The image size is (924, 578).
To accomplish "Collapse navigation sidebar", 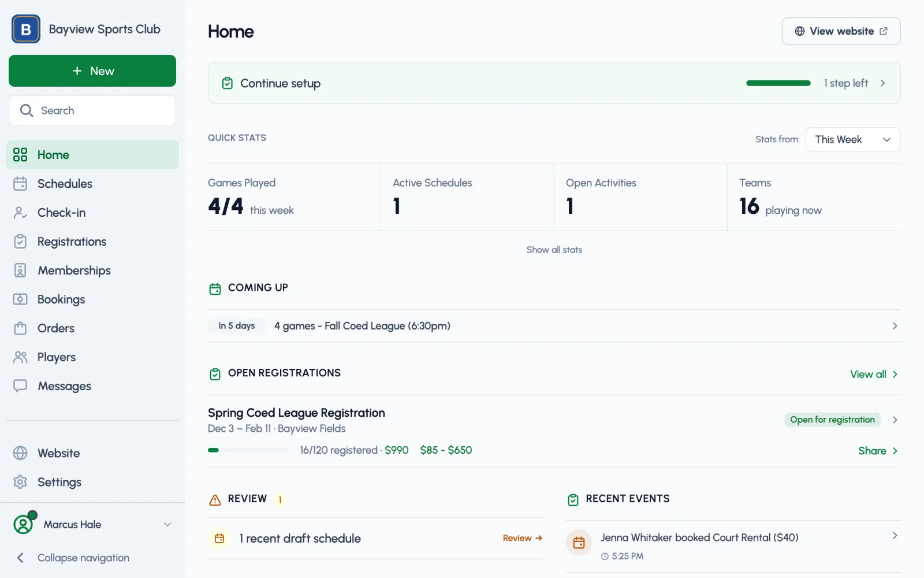I will point(72,558).
